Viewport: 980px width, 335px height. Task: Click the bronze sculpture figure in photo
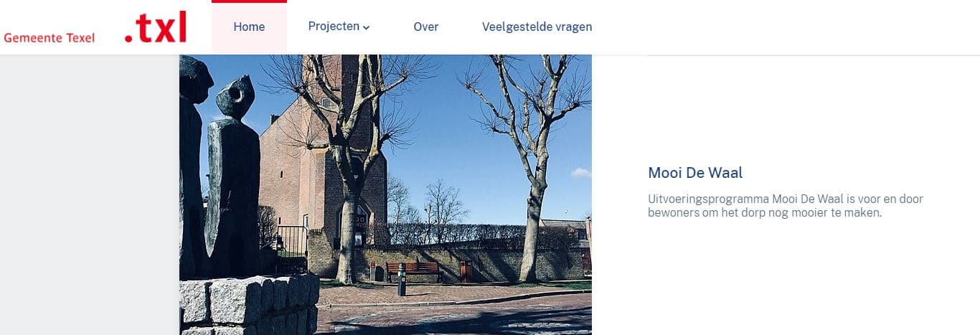pos(234,179)
